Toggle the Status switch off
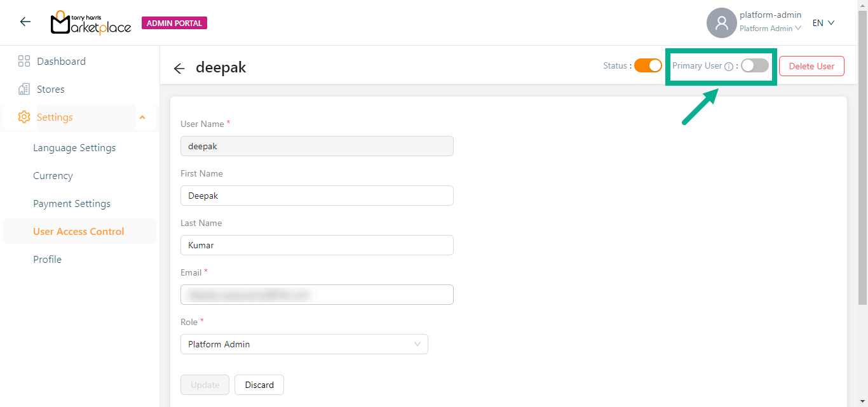 [648, 65]
